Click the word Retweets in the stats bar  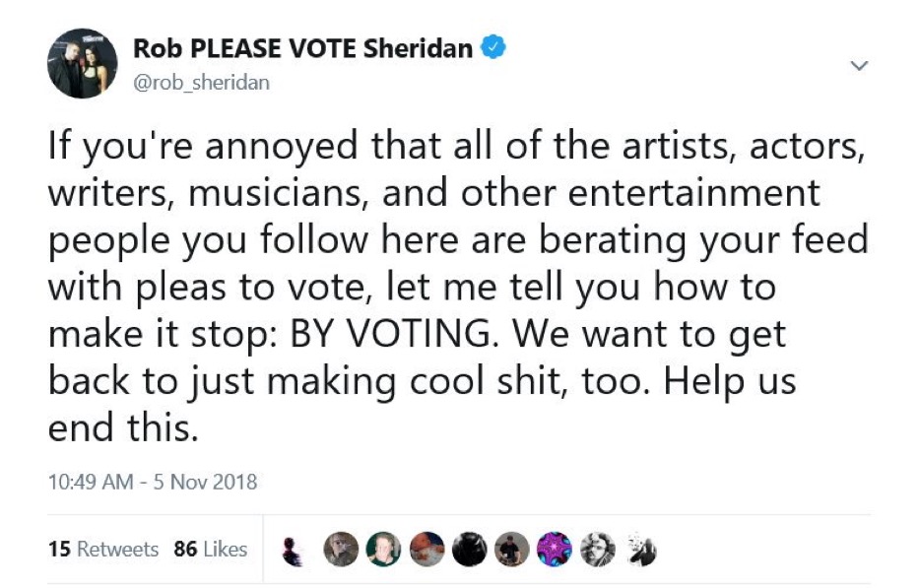click(118, 550)
